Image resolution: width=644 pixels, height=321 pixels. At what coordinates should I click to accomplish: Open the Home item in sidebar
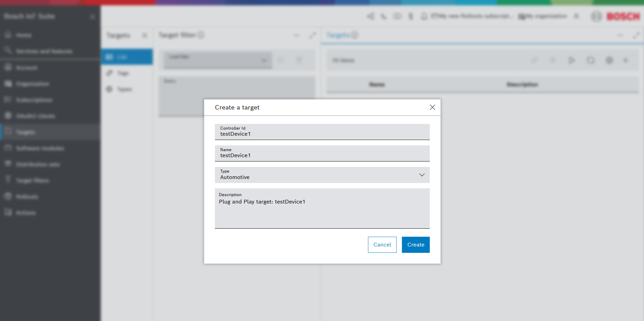tap(24, 35)
